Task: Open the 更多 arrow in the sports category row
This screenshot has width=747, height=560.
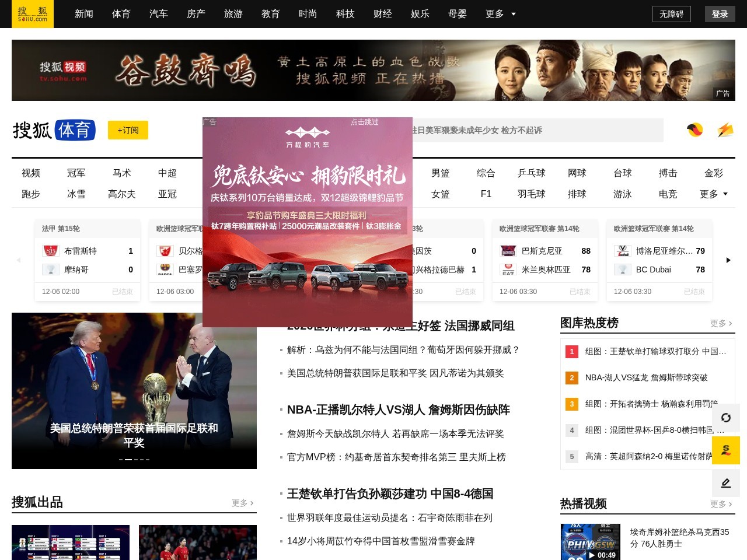Action: 713,194
